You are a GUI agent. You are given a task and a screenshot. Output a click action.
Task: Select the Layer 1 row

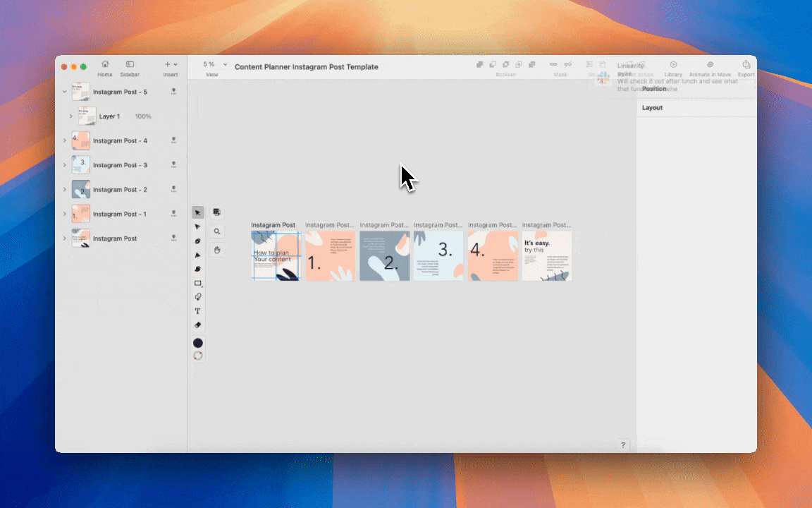pos(121,116)
